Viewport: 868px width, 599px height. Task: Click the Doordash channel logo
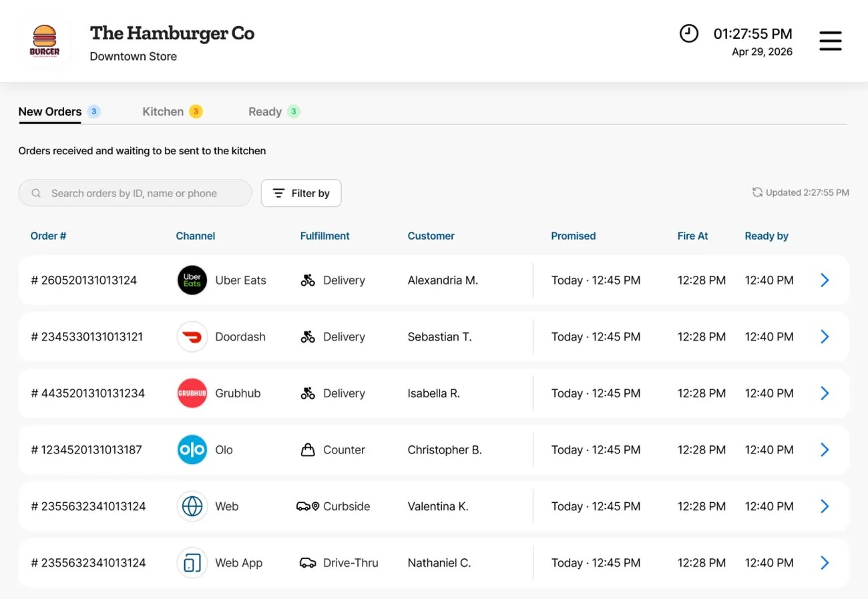192,337
